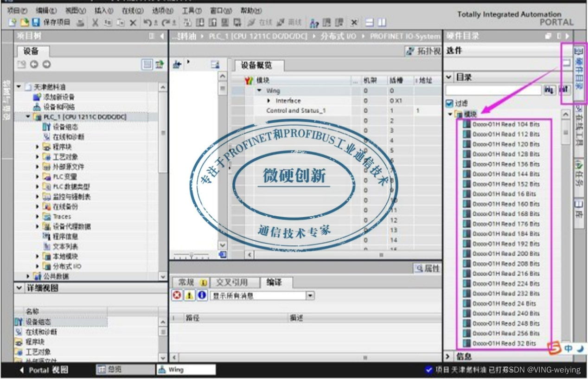
Task: Collapse the Catalog (目录) section
Action: [449, 77]
